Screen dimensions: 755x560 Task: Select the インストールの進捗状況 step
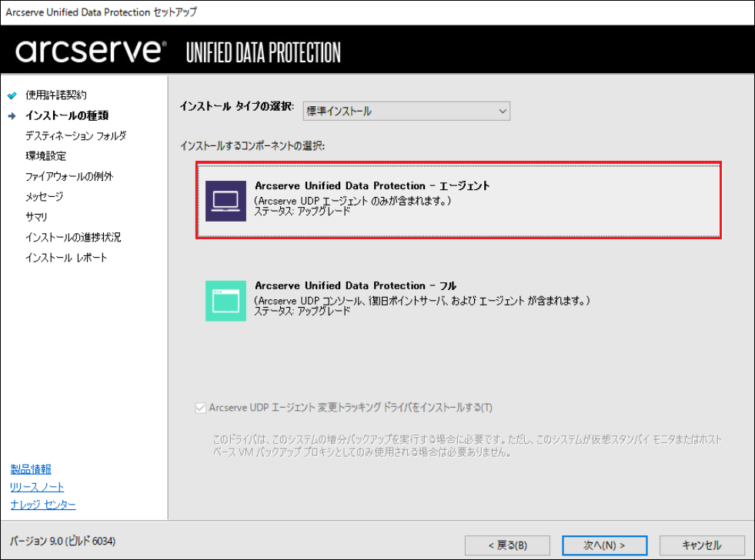pyautogui.click(x=73, y=237)
